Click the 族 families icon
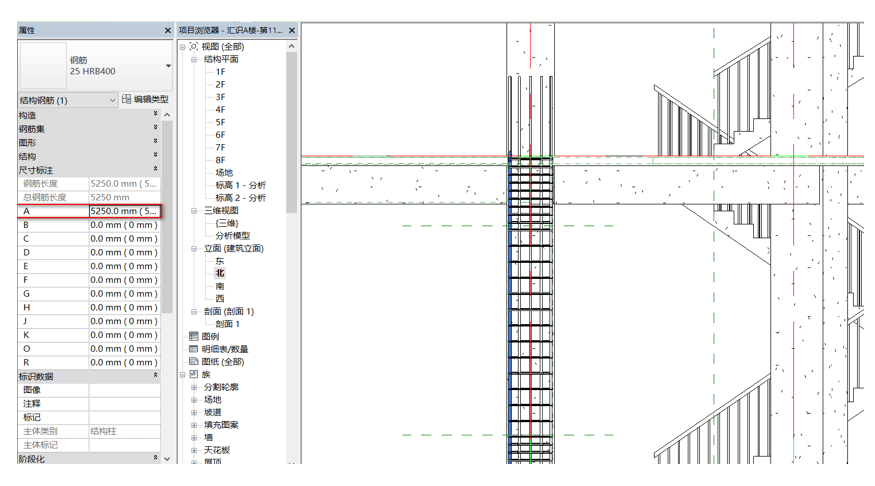The height and width of the screenshot is (486, 875). click(194, 375)
